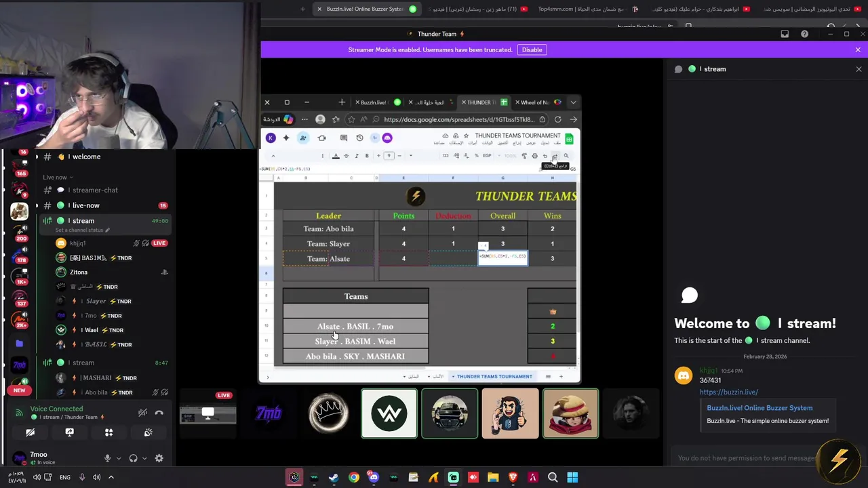This screenshot has width=868, height=488.
Task: Open Steam from the Windows taskbar
Action: point(334,477)
